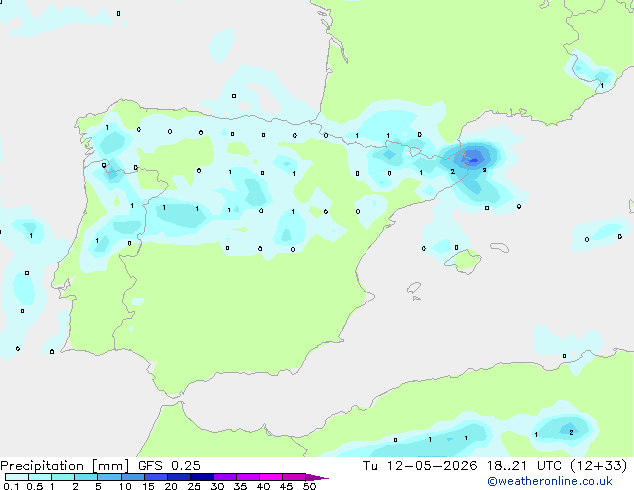Click the legend label '30'
634x490 pixels.
click(x=217, y=486)
